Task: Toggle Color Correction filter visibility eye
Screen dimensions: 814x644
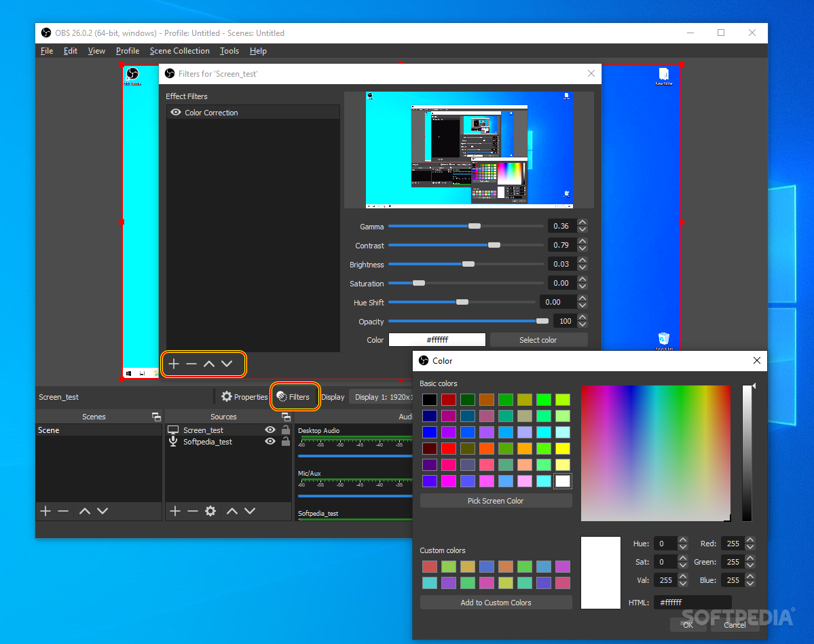Action: coord(176,112)
